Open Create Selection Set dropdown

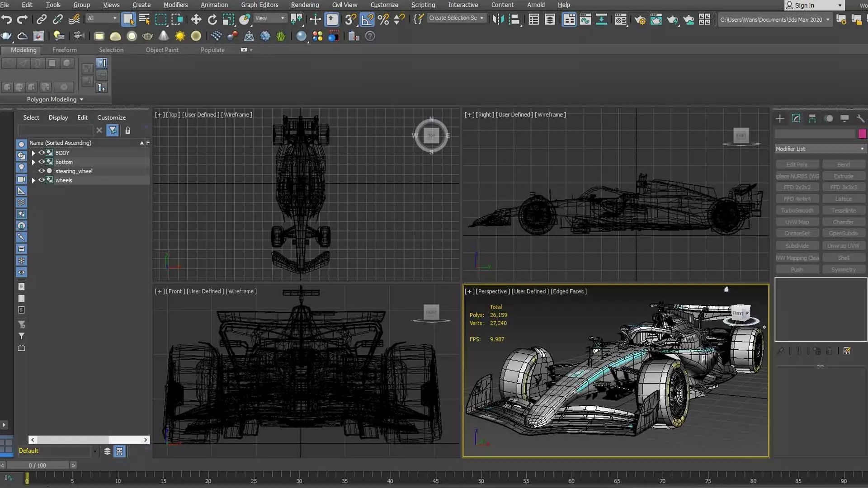tap(456, 18)
